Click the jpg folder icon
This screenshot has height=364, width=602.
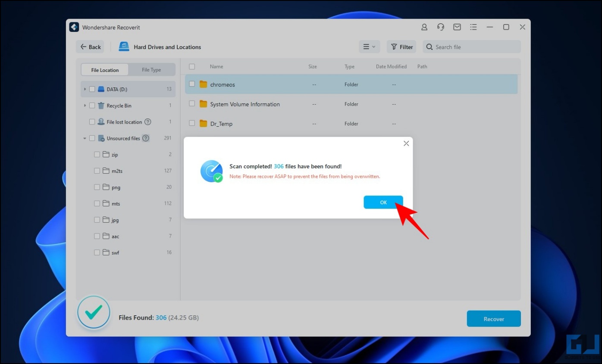pos(106,220)
